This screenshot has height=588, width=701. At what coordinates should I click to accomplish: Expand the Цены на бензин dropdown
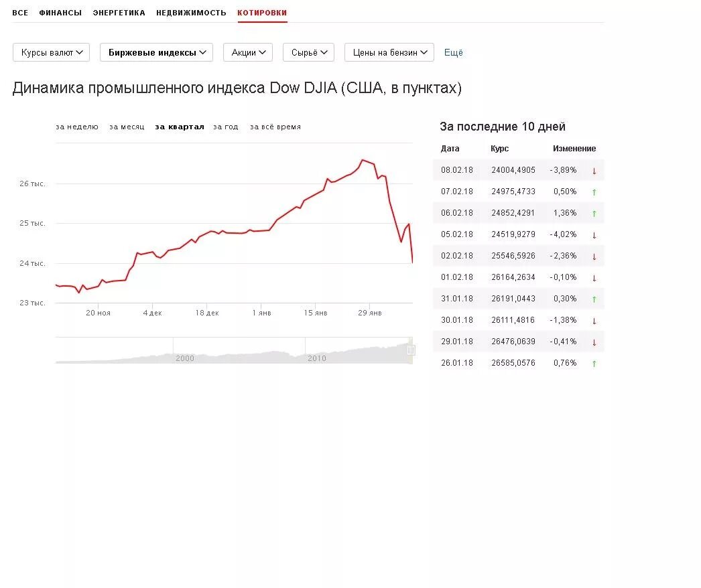coord(389,52)
